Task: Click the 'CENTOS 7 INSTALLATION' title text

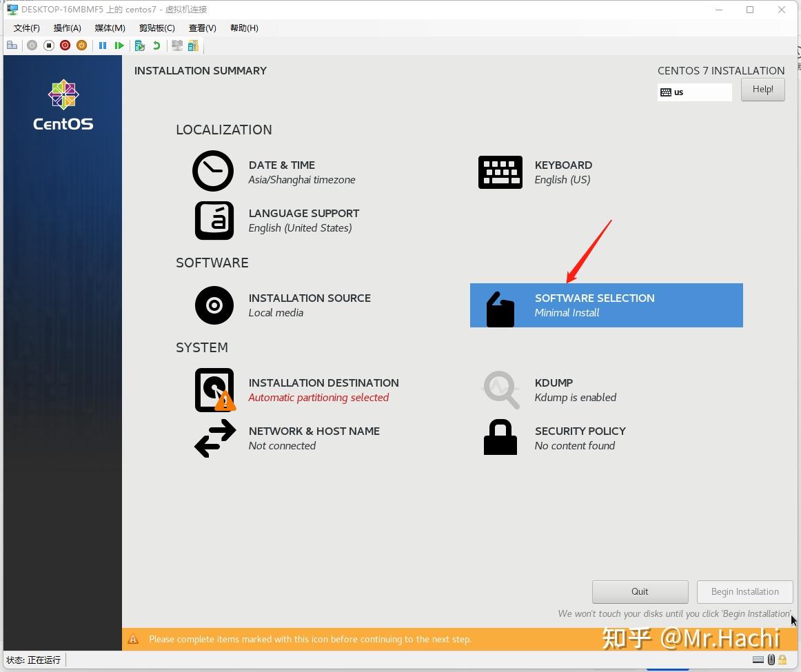Action: click(x=721, y=70)
